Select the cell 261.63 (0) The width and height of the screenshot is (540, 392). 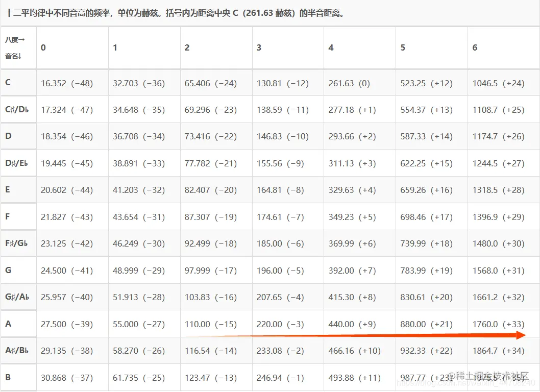coord(359,83)
